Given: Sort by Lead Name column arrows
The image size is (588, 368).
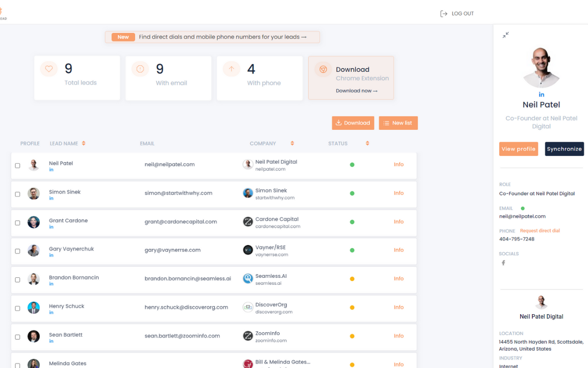Looking at the screenshot, I should (84, 144).
